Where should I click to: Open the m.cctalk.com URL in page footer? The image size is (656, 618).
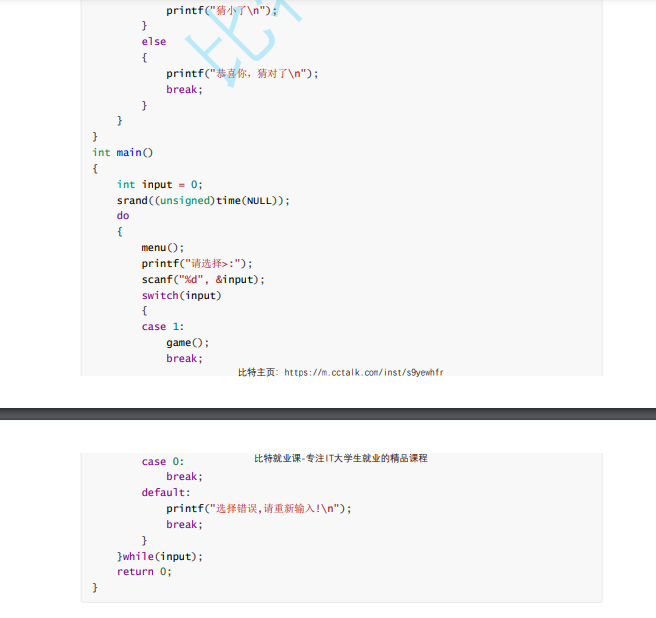pos(364,372)
